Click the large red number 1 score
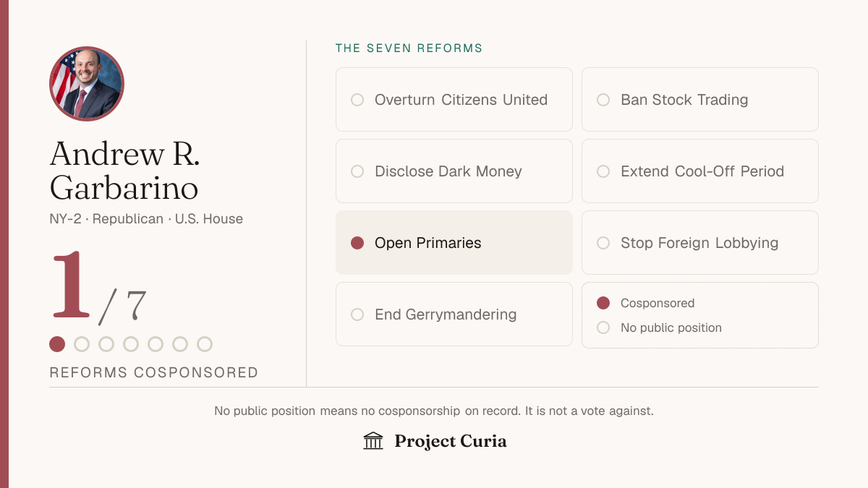Image resolution: width=868 pixels, height=488 pixels. [x=71, y=284]
